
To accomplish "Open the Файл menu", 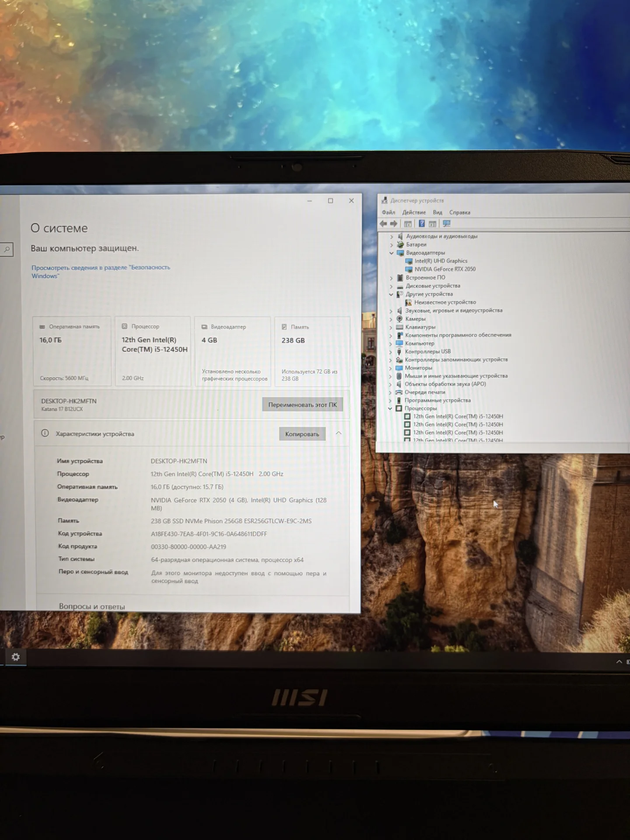I will click(388, 213).
